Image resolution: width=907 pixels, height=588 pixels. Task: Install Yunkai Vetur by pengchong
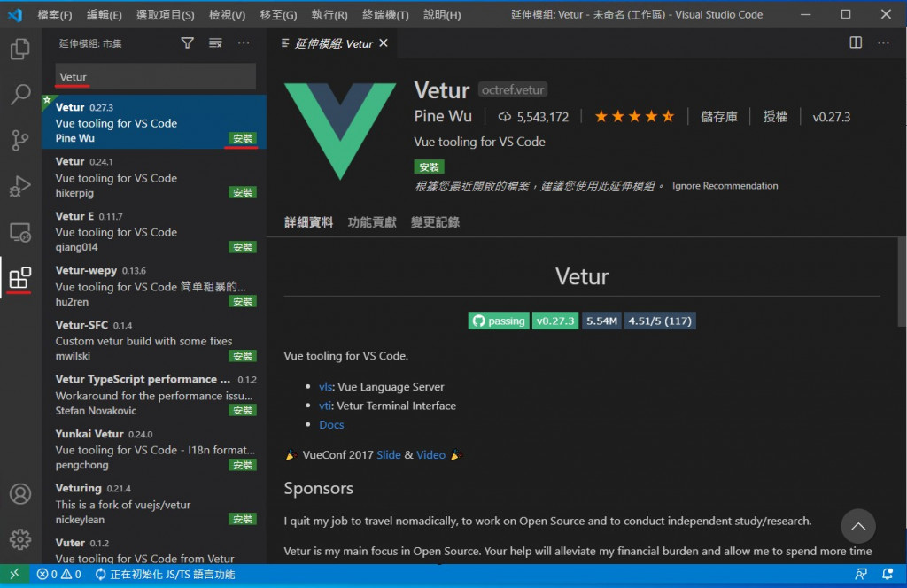(x=243, y=465)
